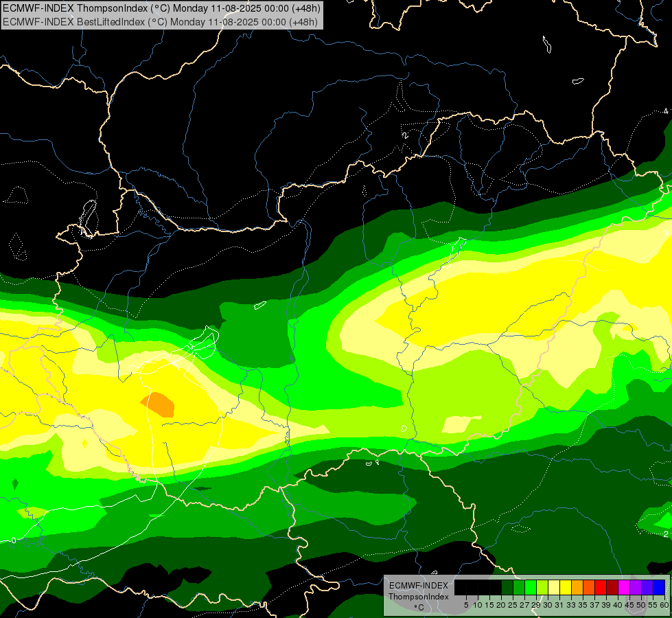Click the purple legend swatch for 45-50
This screenshot has height=618, width=672.
[636, 587]
